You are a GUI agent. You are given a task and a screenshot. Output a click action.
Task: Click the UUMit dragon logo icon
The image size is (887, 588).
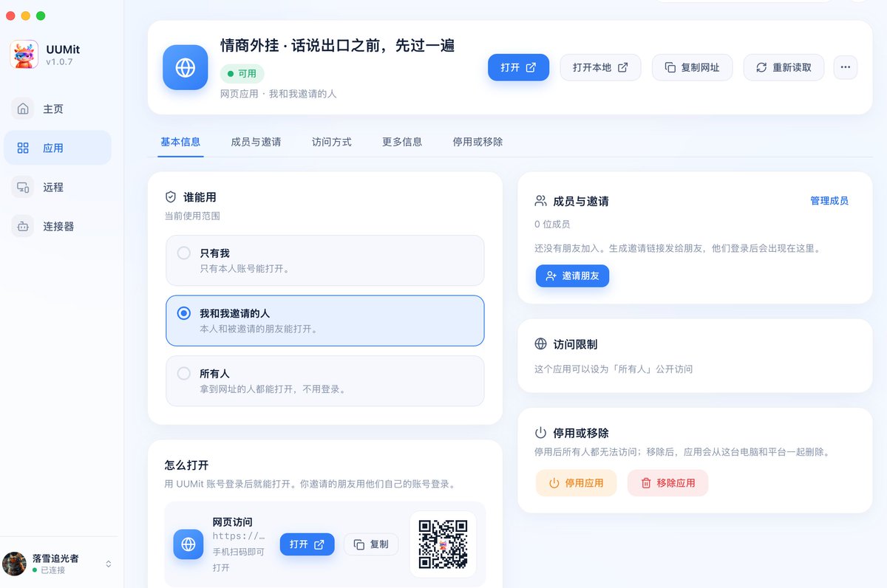24,55
